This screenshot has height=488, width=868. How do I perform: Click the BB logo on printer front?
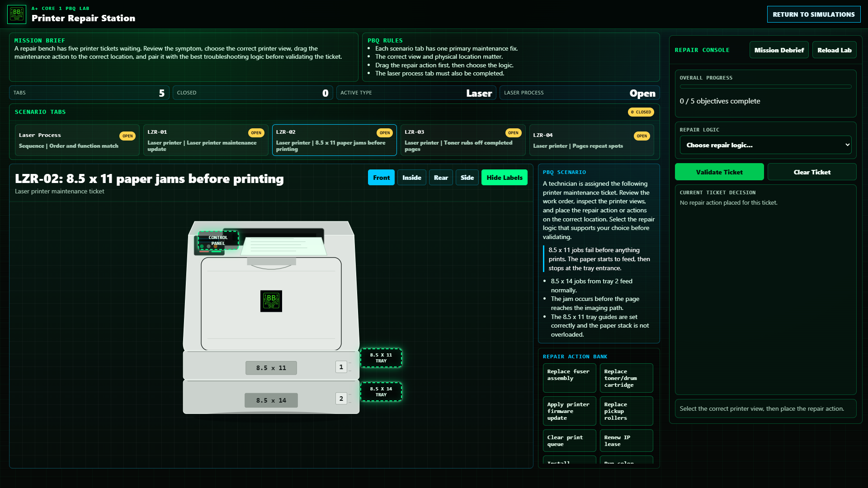[271, 301]
